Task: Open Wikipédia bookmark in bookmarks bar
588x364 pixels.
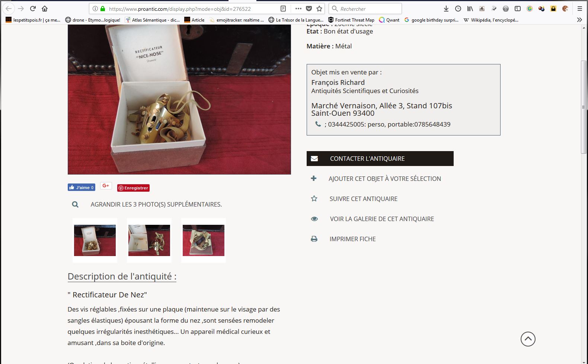Action: pos(491,20)
